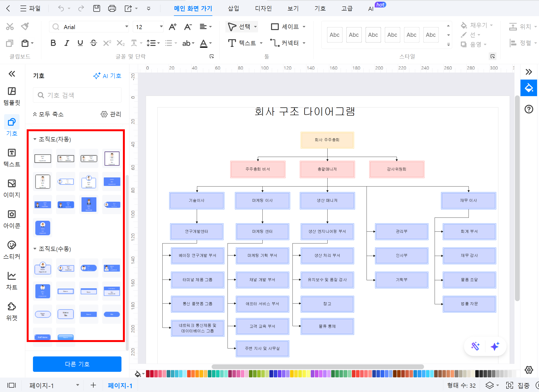Toggle bold formatting
This screenshot has width=539, height=392.
pos(53,43)
